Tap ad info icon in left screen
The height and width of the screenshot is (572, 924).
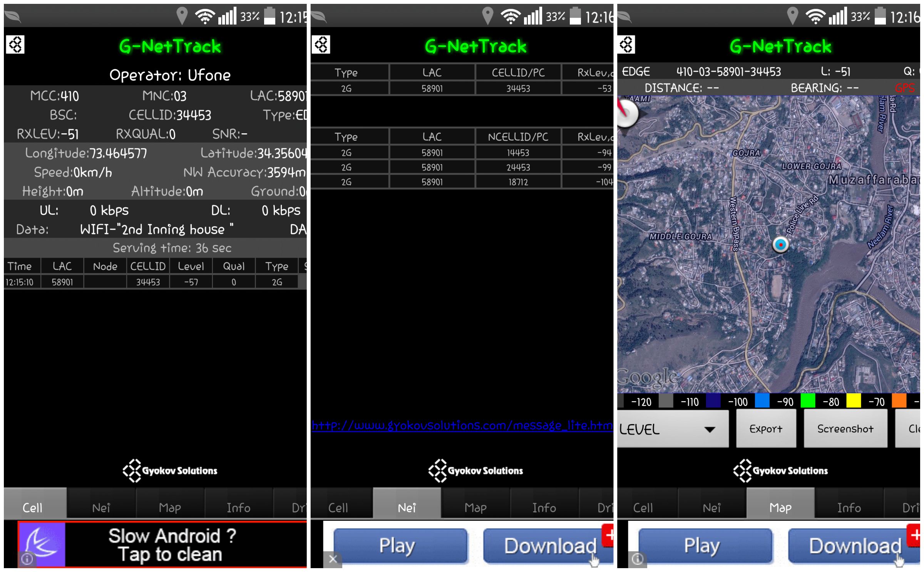pos(27,559)
